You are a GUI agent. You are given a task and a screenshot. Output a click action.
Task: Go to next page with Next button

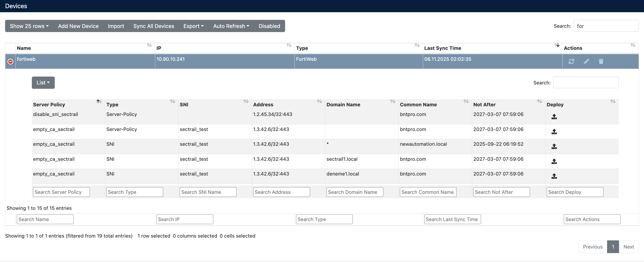(629, 246)
